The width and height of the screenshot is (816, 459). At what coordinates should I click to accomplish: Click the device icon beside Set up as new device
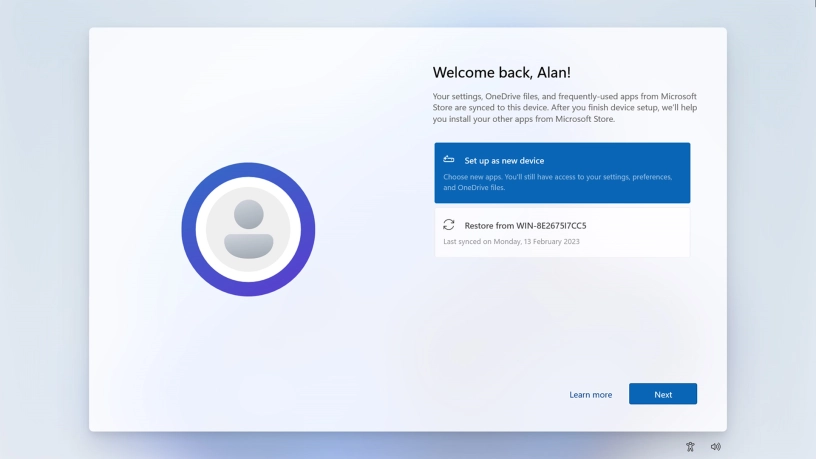449,160
